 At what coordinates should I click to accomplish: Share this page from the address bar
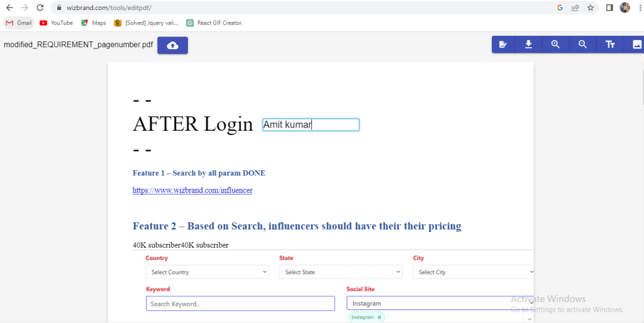coord(575,8)
